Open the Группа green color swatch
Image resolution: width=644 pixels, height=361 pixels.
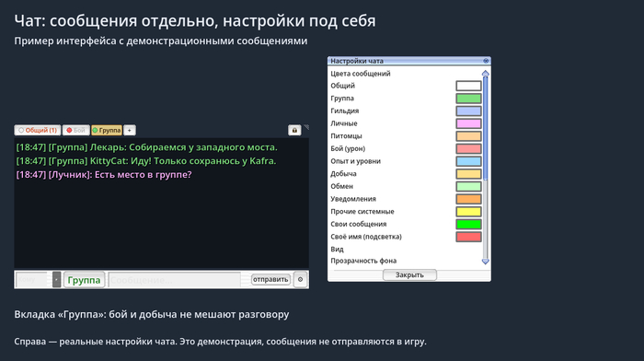(x=468, y=99)
